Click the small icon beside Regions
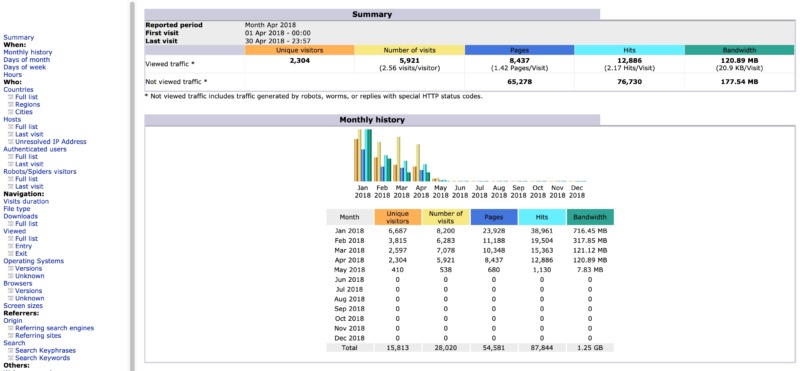The width and height of the screenshot is (800, 371). click(x=11, y=105)
